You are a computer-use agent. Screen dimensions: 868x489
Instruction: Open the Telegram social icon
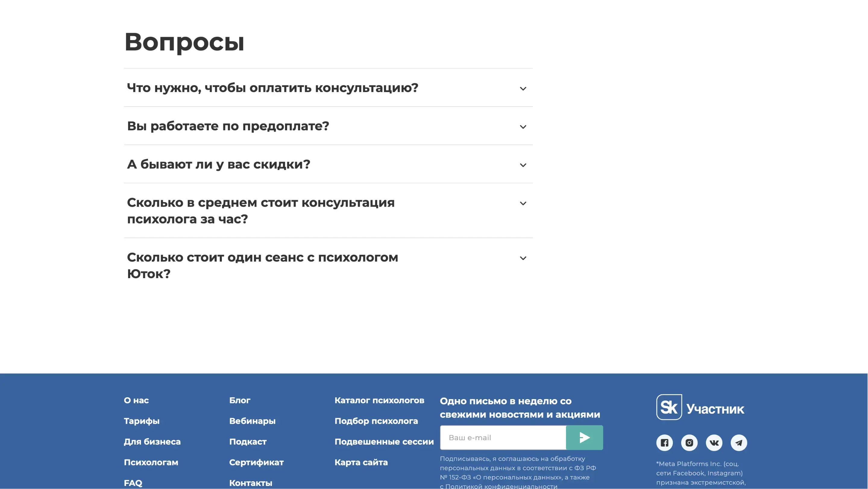[x=739, y=443]
